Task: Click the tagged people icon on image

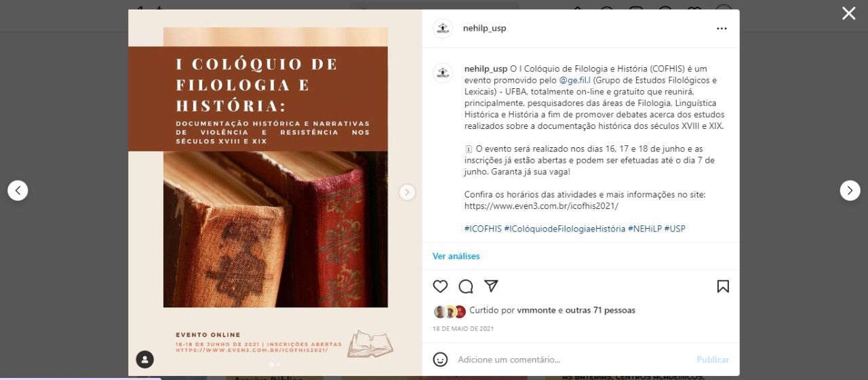Action: pyautogui.click(x=144, y=359)
